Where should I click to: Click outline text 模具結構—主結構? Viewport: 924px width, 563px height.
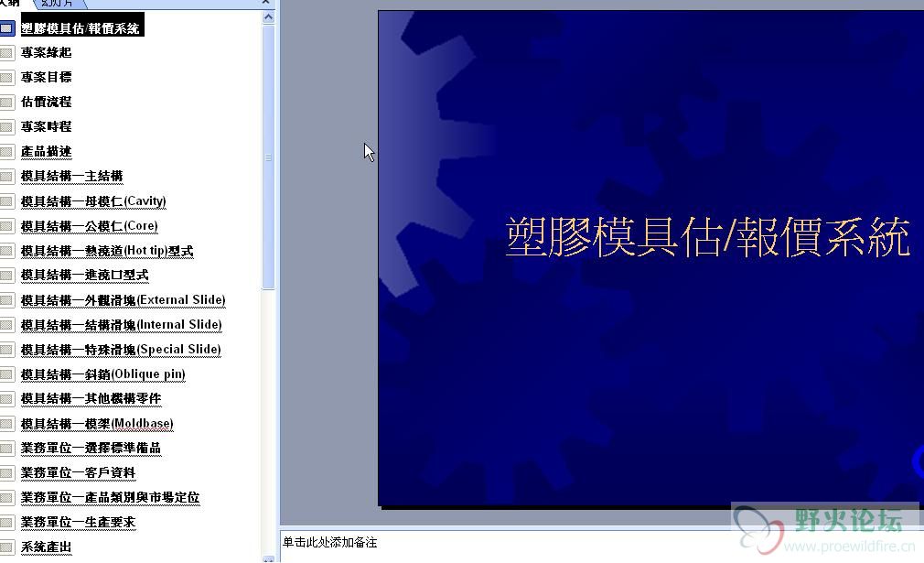pos(72,177)
